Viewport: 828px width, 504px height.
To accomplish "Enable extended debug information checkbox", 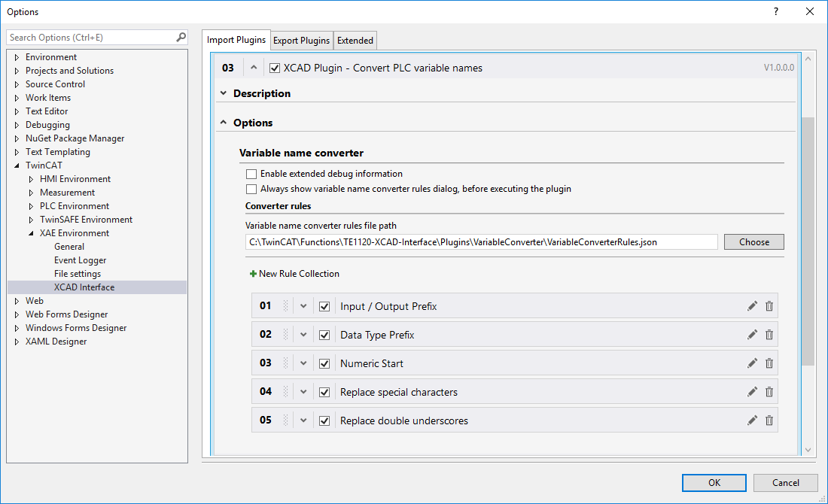I will 251,175.
